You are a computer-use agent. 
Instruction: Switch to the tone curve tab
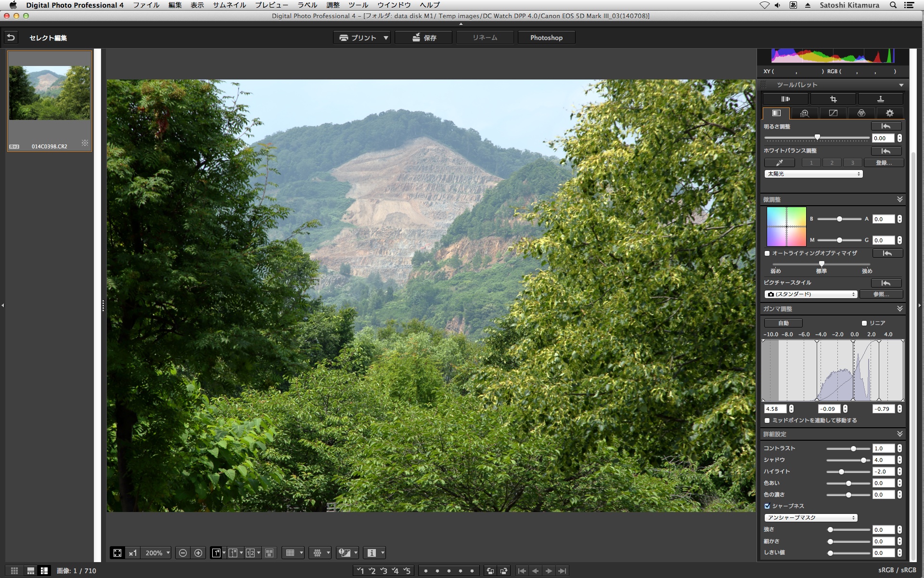(833, 113)
